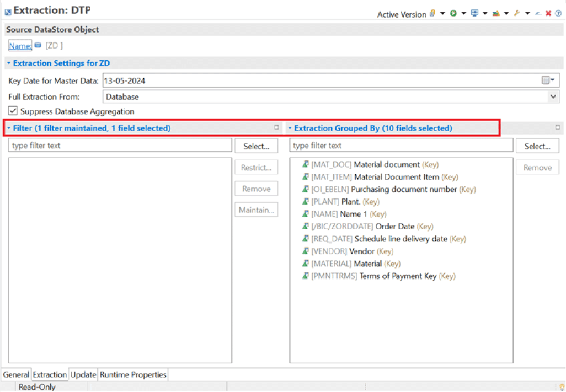The height and width of the screenshot is (392, 566).
Task: Select the Extraction tab
Action: [x=50, y=375]
